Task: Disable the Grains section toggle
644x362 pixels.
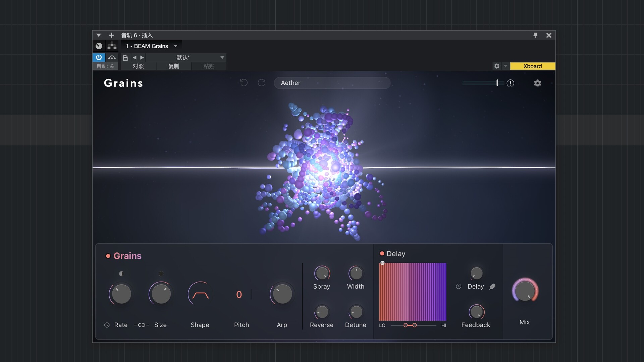Action: pyautogui.click(x=108, y=256)
